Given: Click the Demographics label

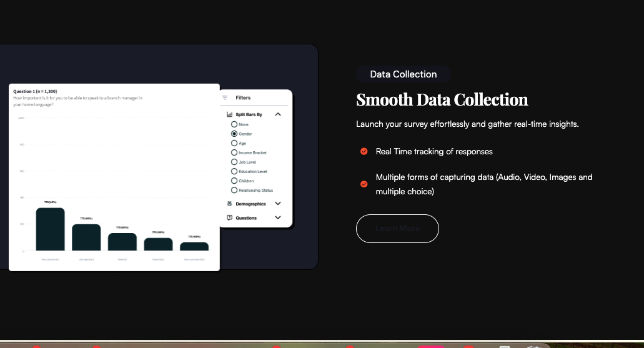Looking at the screenshot, I should pyautogui.click(x=250, y=204).
